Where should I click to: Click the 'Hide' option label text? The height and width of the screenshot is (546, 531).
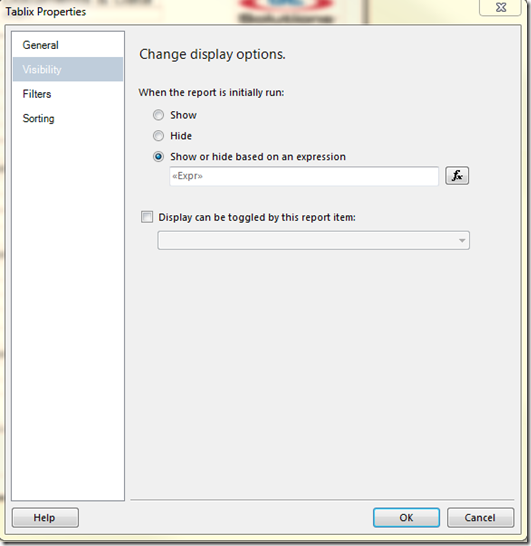pos(181,136)
